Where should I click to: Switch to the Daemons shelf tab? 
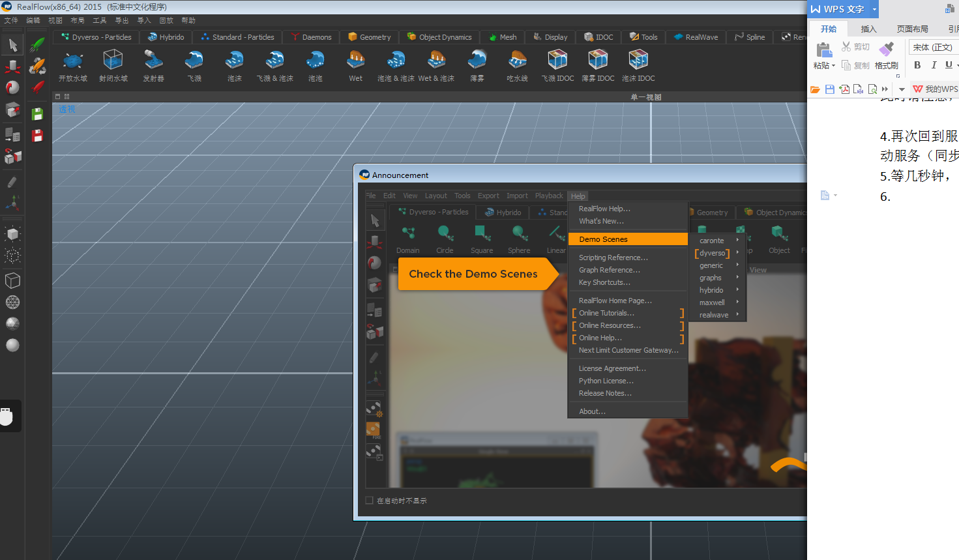pos(312,37)
